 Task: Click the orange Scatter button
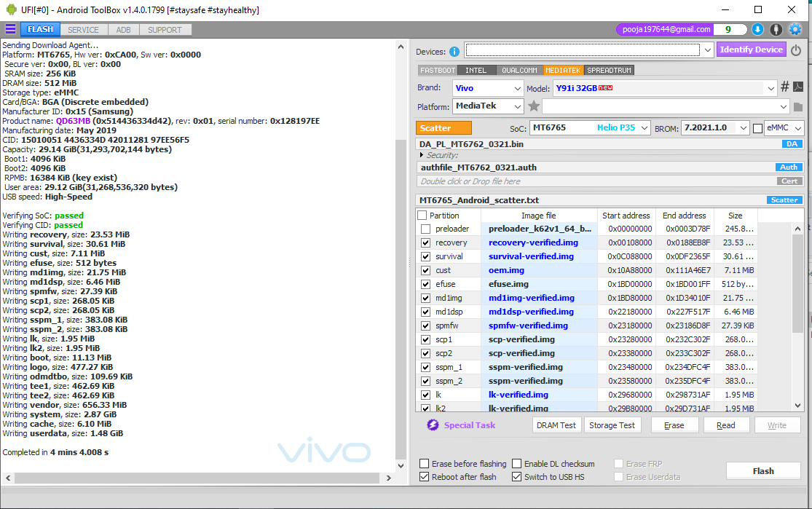(444, 128)
